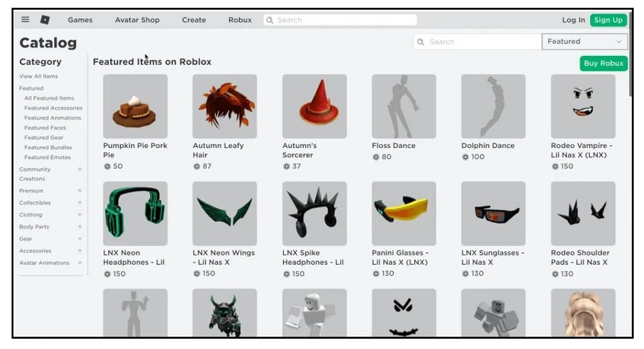644x349 pixels.
Task: Open the Panini Glasses thumbnail
Action: click(x=404, y=214)
